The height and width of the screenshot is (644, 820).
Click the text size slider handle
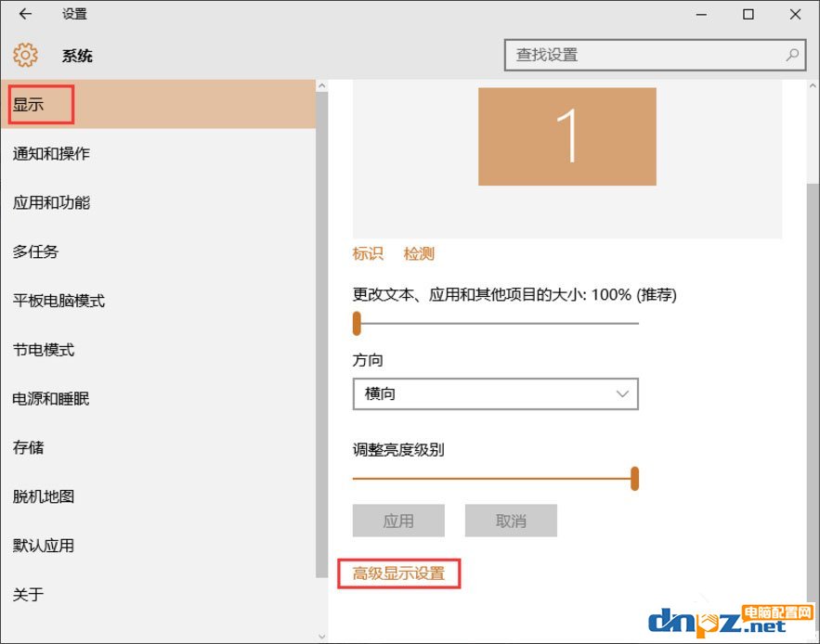tap(357, 323)
